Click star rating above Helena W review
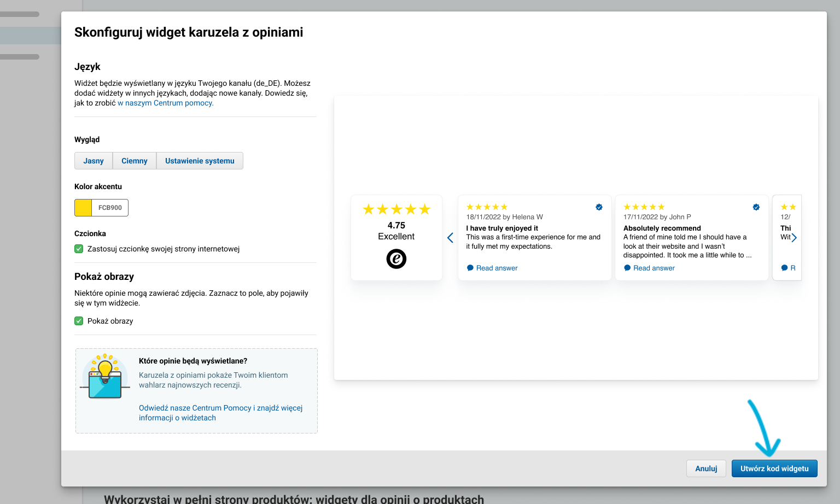The height and width of the screenshot is (504, 840). click(487, 207)
